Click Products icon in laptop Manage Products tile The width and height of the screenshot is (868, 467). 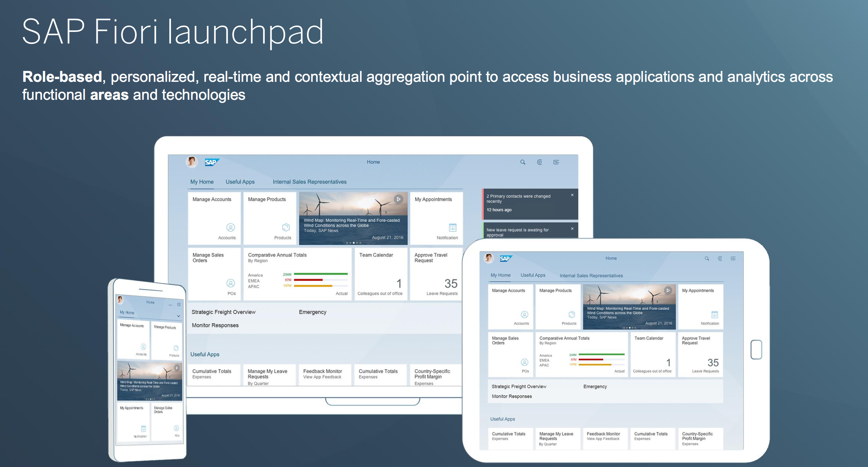tap(286, 227)
